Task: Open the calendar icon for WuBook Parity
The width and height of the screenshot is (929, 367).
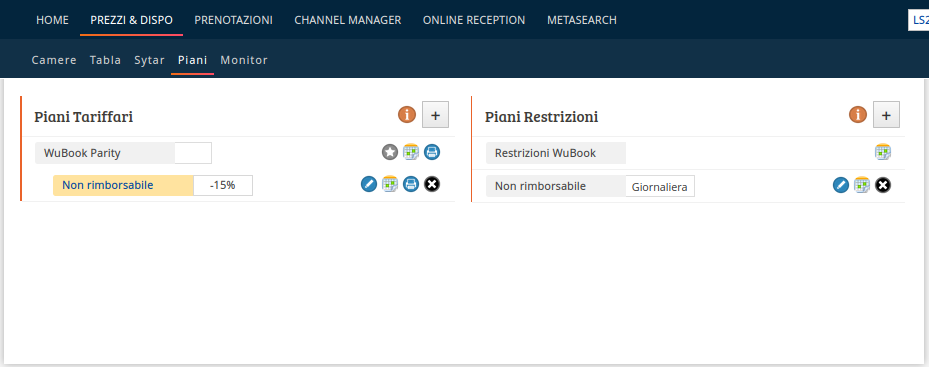Action: click(411, 152)
